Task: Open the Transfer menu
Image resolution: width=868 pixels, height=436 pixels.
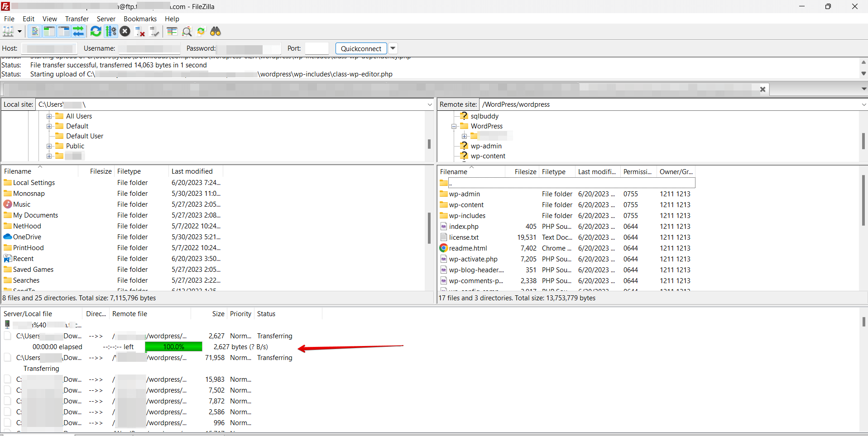Action: click(77, 19)
